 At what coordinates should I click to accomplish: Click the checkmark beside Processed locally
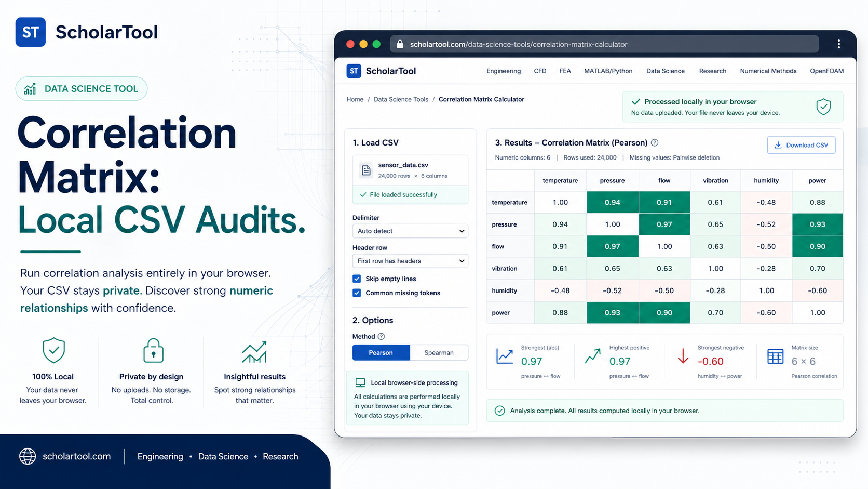[636, 102]
